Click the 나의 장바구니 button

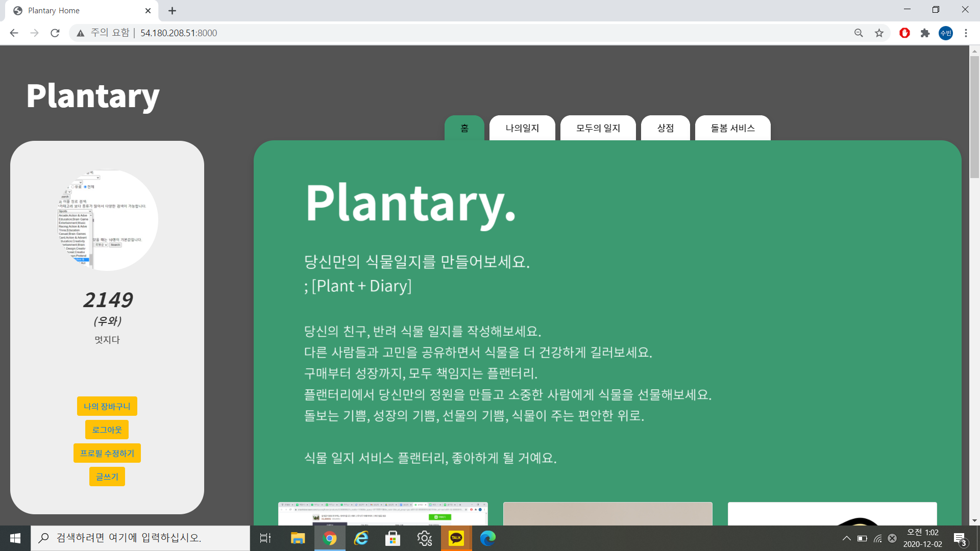[x=107, y=406]
